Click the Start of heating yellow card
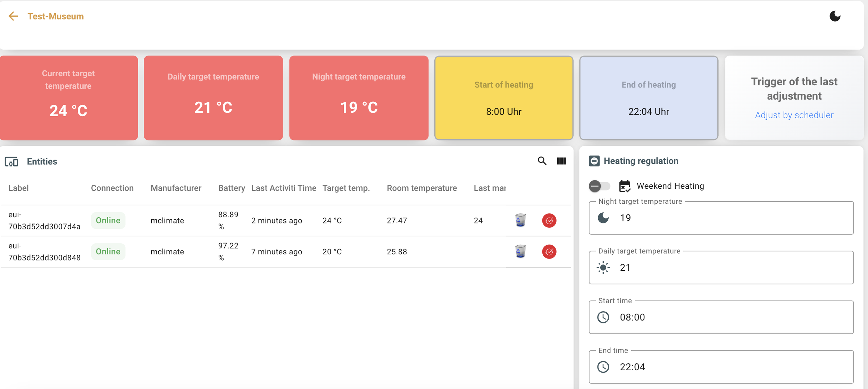 (503, 98)
